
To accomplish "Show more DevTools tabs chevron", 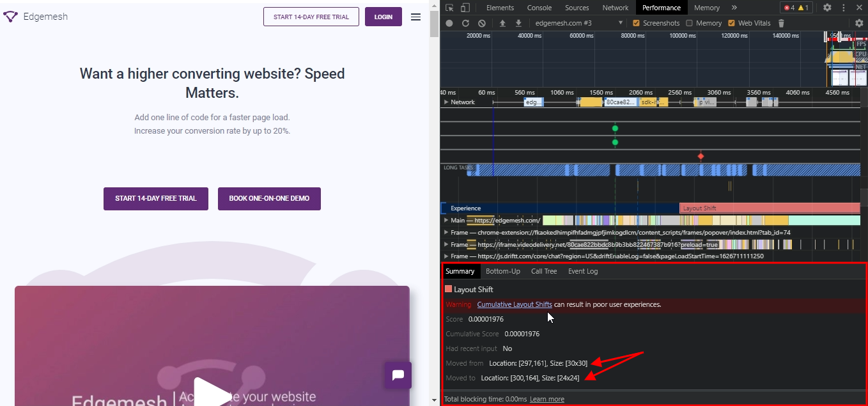I will click(734, 8).
